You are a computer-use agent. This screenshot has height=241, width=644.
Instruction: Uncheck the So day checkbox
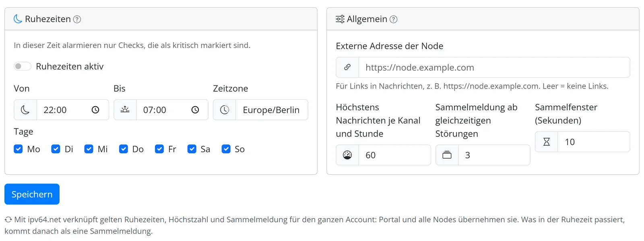(226, 149)
